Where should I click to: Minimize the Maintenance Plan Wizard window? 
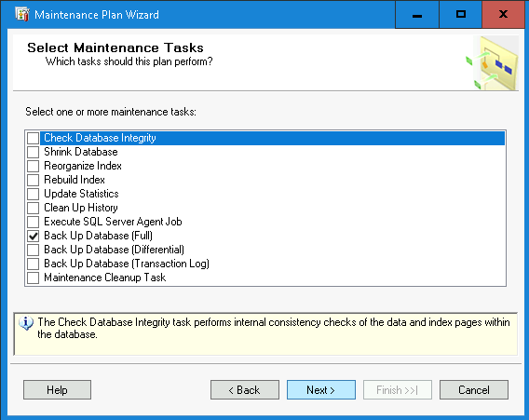pyautogui.click(x=417, y=15)
